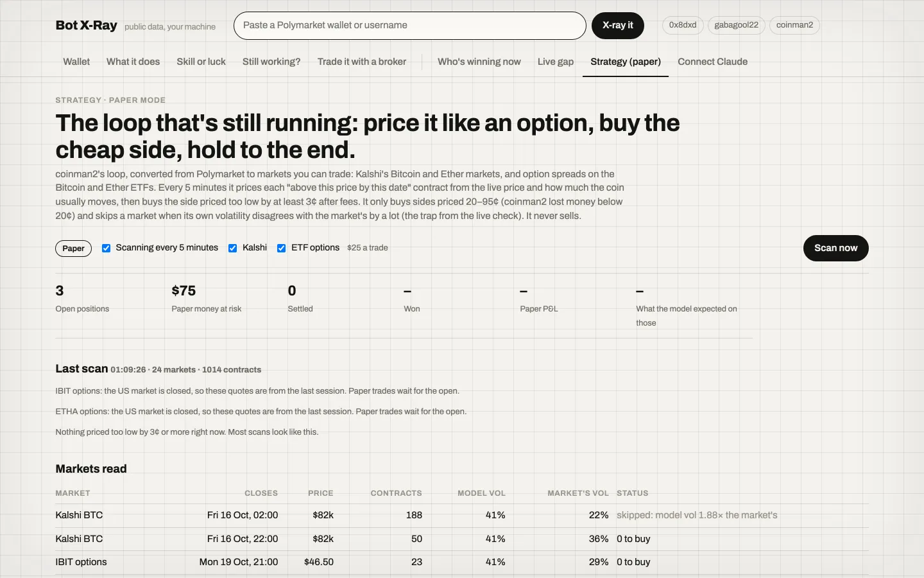
Task: Click the $75 paper money at risk value
Action: (184, 291)
